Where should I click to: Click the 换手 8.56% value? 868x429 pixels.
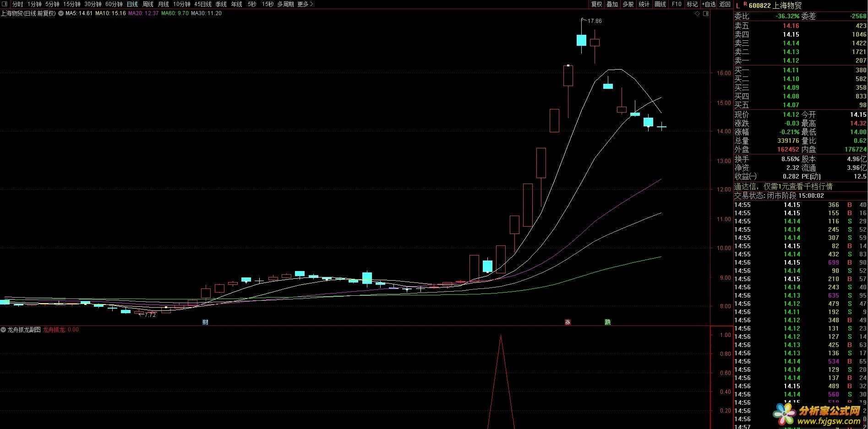pos(790,159)
